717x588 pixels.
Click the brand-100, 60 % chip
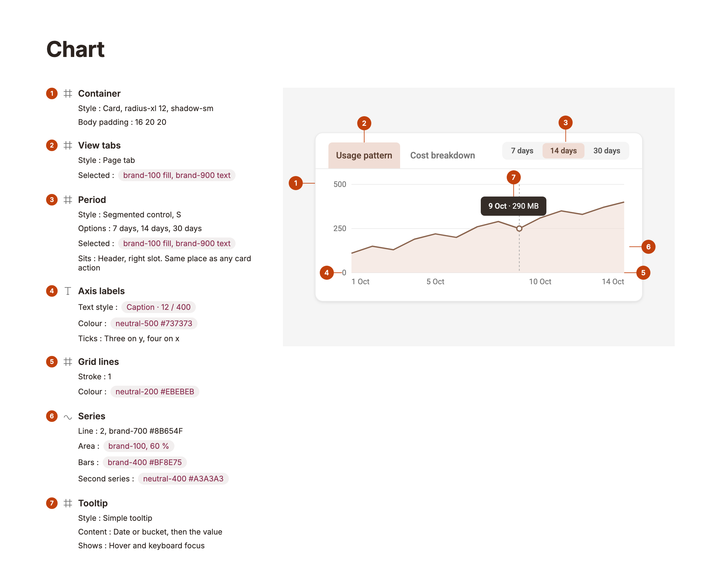point(139,446)
